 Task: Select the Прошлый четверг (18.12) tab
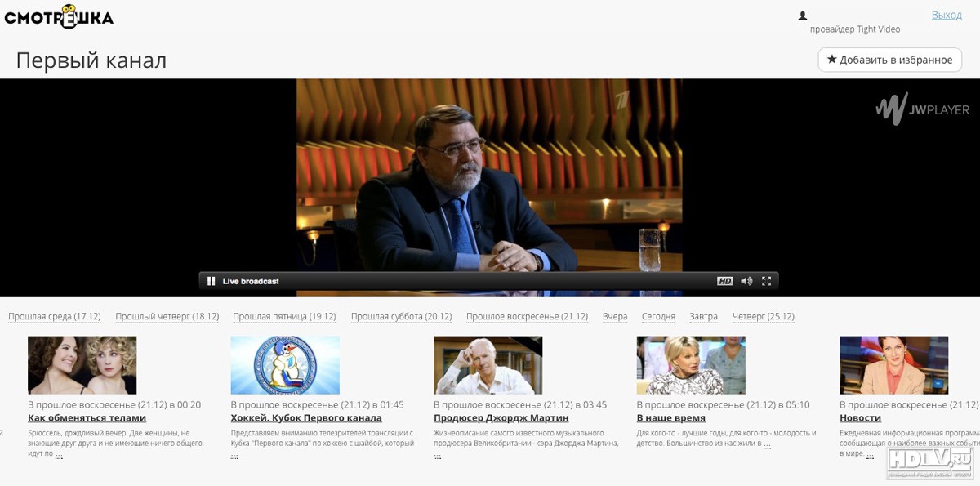tap(167, 317)
